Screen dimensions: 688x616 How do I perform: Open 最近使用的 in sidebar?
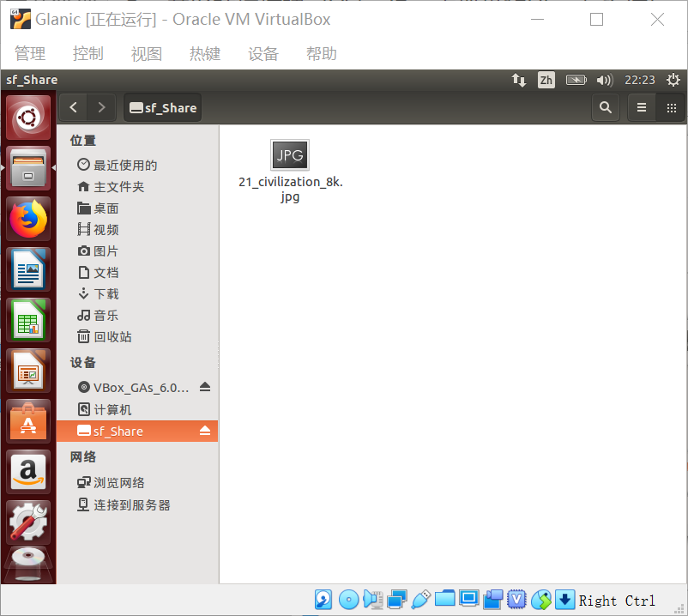[137, 165]
